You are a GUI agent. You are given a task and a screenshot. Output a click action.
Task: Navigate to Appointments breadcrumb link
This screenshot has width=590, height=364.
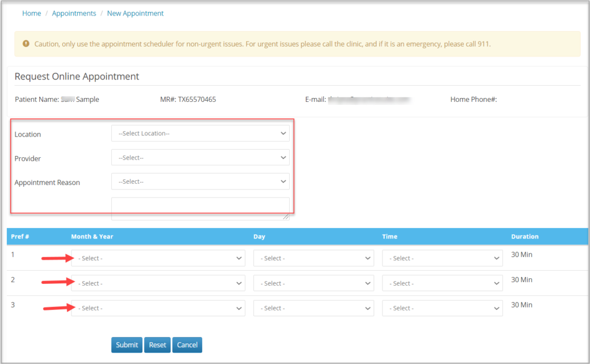point(74,13)
